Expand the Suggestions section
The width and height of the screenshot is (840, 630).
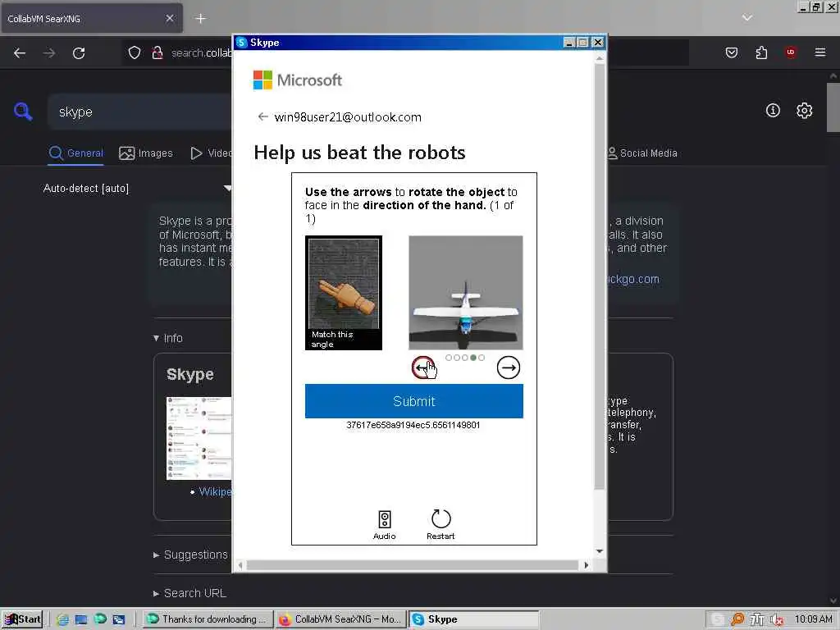(x=190, y=555)
